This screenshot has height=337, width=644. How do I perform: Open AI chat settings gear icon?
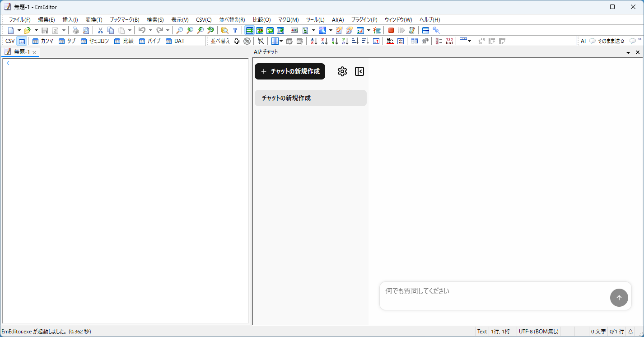tap(342, 71)
